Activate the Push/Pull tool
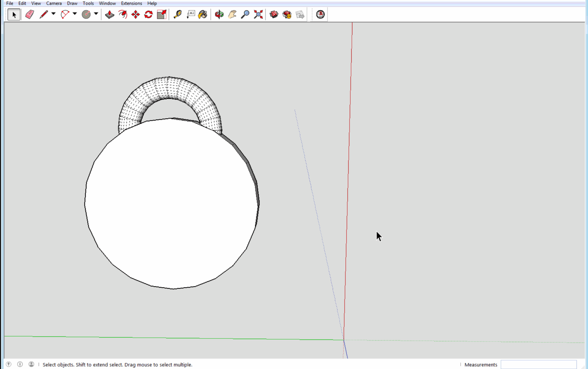The height and width of the screenshot is (369, 588). [110, 14]
